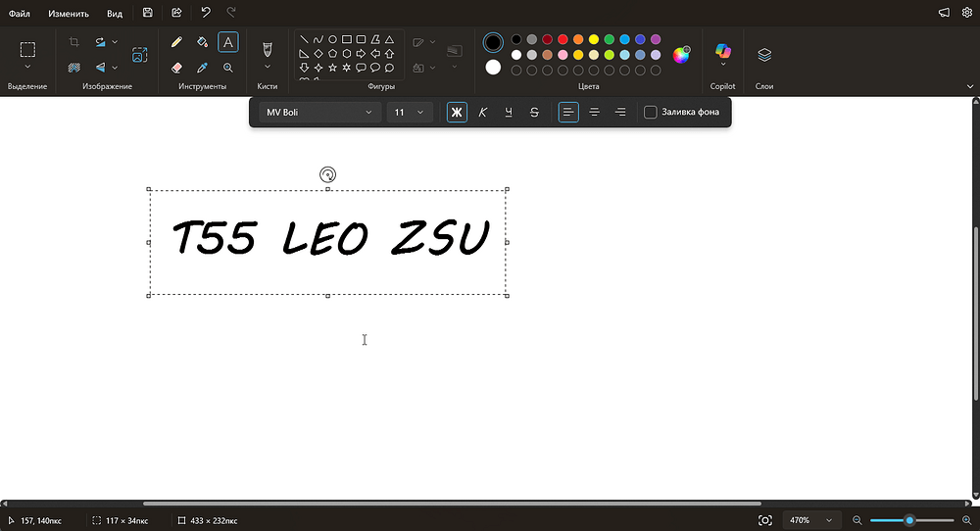Click the Fit to window icon

pyautogui.click(x=765, y=520)
